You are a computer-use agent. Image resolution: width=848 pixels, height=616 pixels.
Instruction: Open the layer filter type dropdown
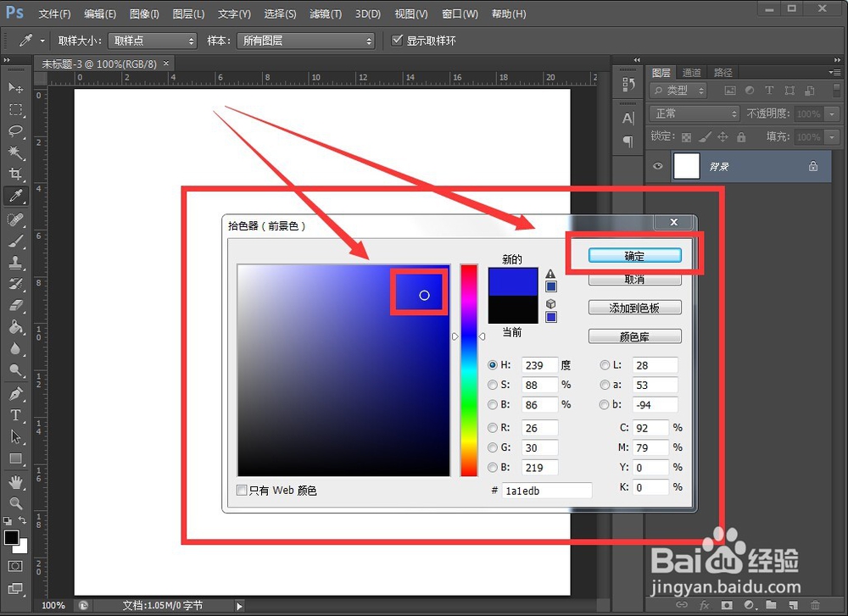click(x=678, y=90)
